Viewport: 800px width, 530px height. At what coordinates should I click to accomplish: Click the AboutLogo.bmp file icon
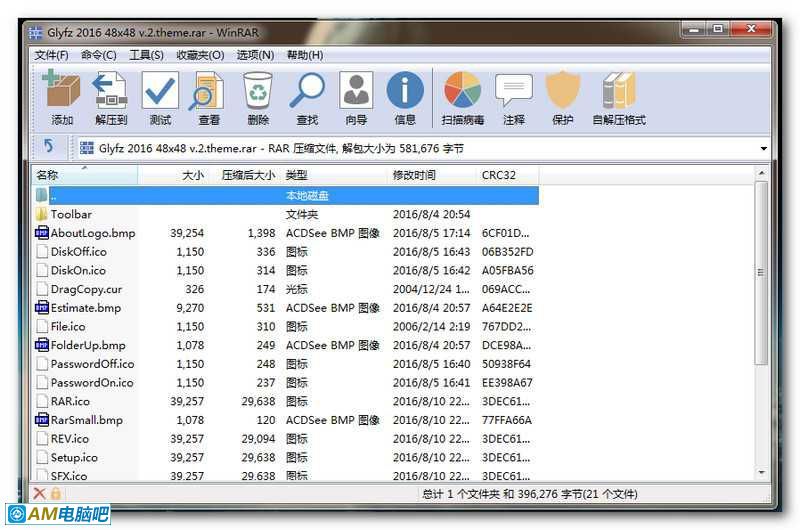[41, 233]
